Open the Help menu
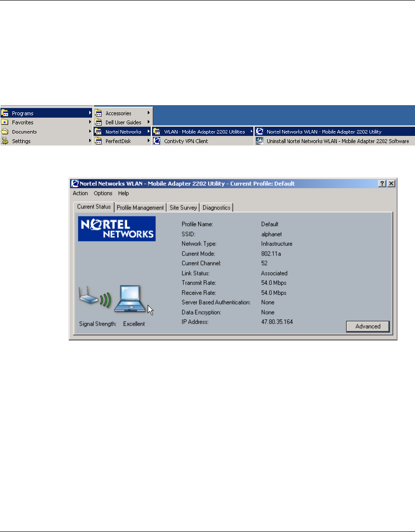Image resolution: width=415 pixels, height=532 pixels. pos(123,193)
